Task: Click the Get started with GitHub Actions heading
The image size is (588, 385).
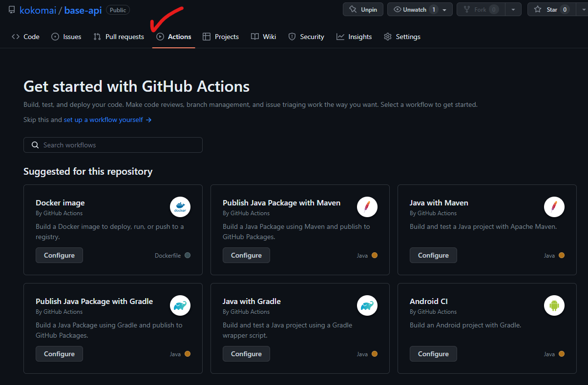Action: coord(137,86)
